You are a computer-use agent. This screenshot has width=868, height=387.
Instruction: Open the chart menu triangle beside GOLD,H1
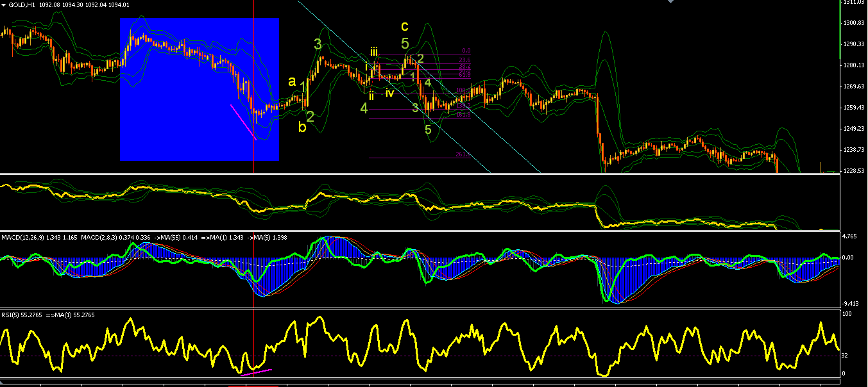pyautogui.click(x=4, y=5)
